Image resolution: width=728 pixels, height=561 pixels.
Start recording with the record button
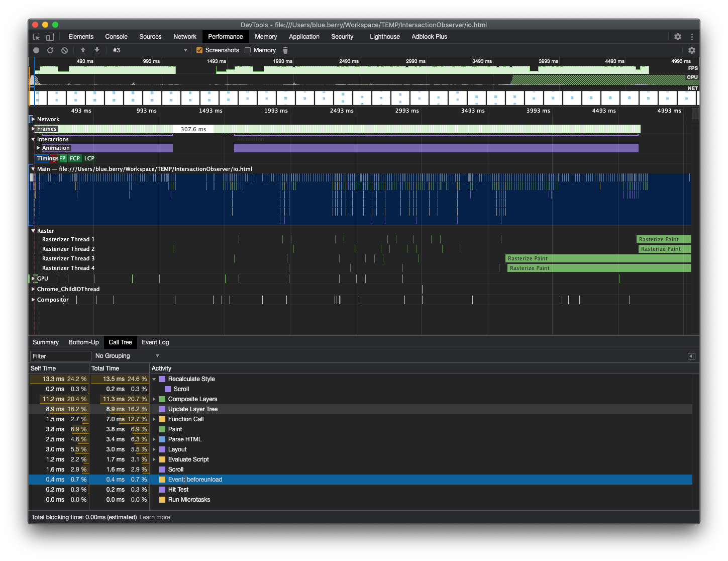pyautogui.click(x=36, y=50)
